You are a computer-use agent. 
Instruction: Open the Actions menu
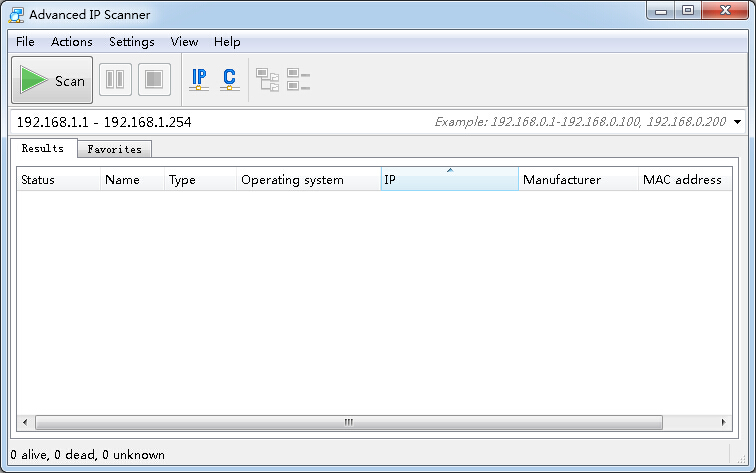pyautogui.click(x=72, y=42)
